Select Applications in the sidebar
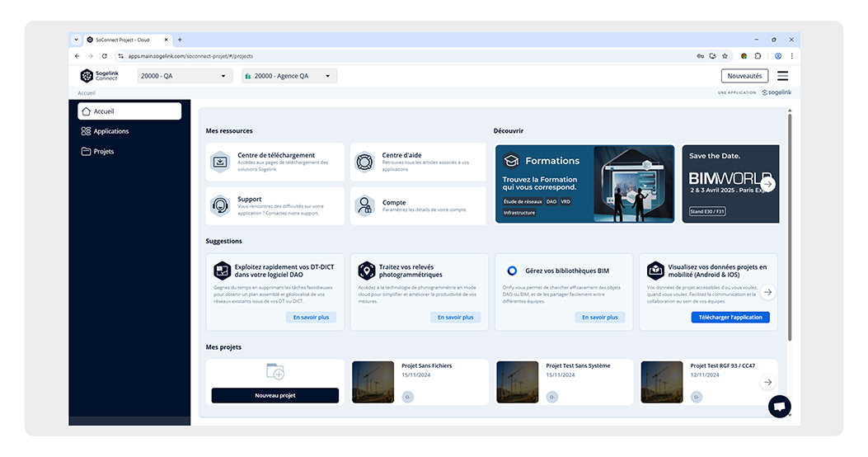Viewport: 868px width, 457px height. click(111, 131)
